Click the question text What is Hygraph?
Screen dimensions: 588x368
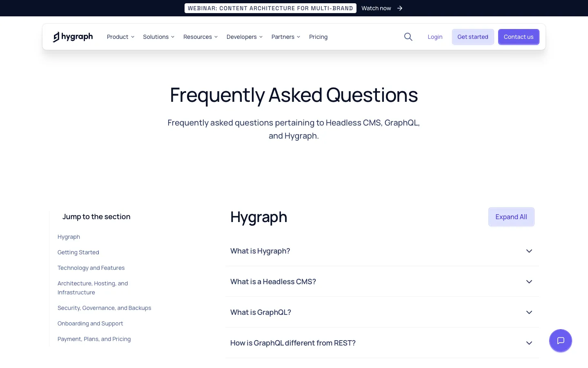click(x=260, y=251)
